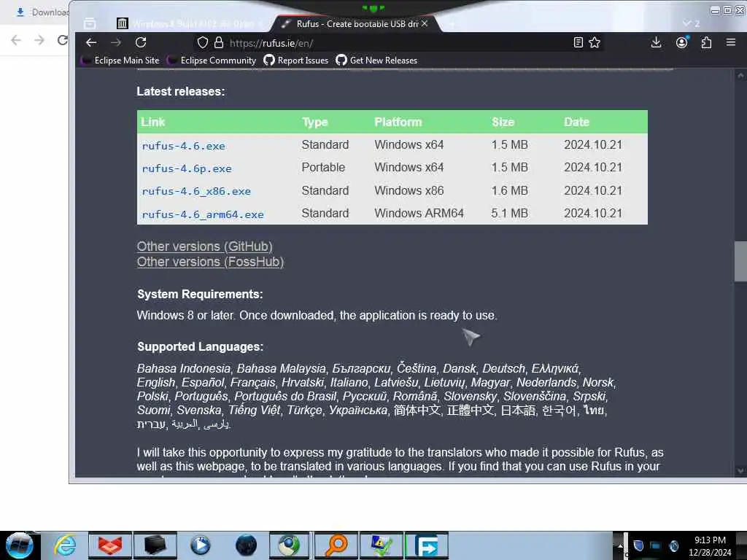Click the Portable type cell
The height and width of the screenshot is (560, 747).
tap(323, 168)
